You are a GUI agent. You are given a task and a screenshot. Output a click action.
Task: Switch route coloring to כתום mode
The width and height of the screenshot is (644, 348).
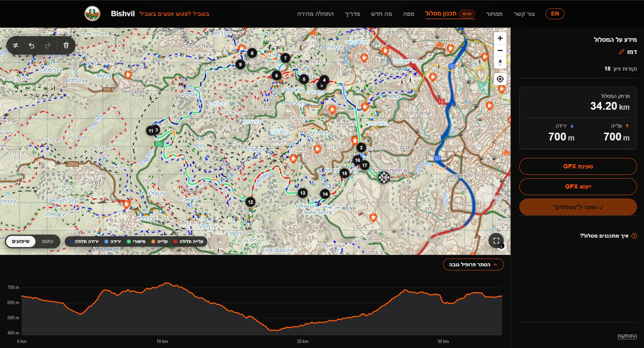(48, 241)
